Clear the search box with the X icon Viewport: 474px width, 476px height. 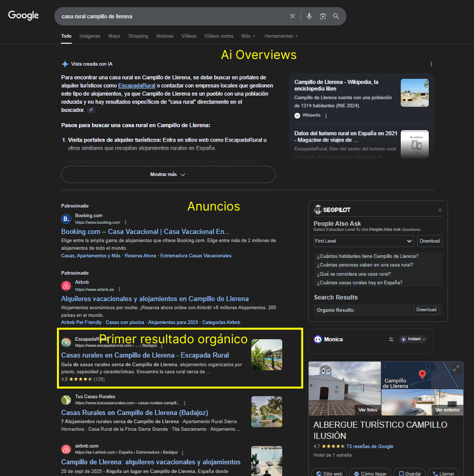pos(292,16)
